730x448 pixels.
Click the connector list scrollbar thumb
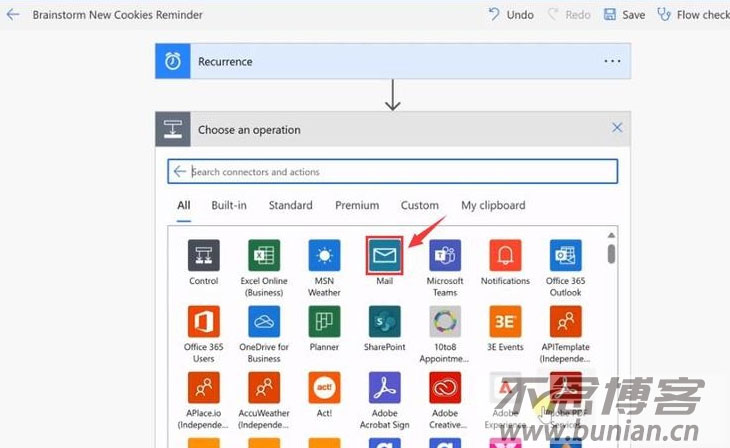[x=611, y=254]
